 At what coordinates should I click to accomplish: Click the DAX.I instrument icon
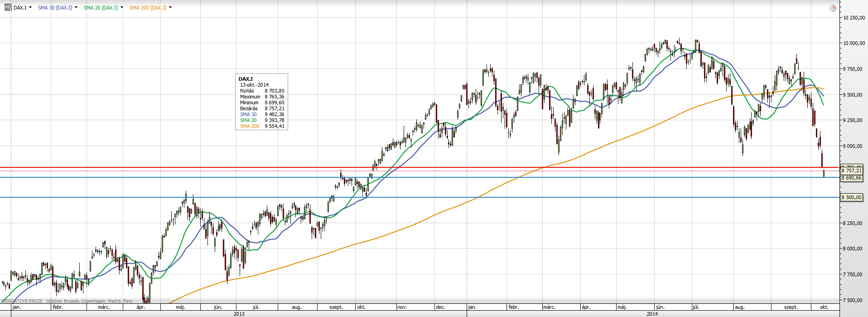pos(8,7)
